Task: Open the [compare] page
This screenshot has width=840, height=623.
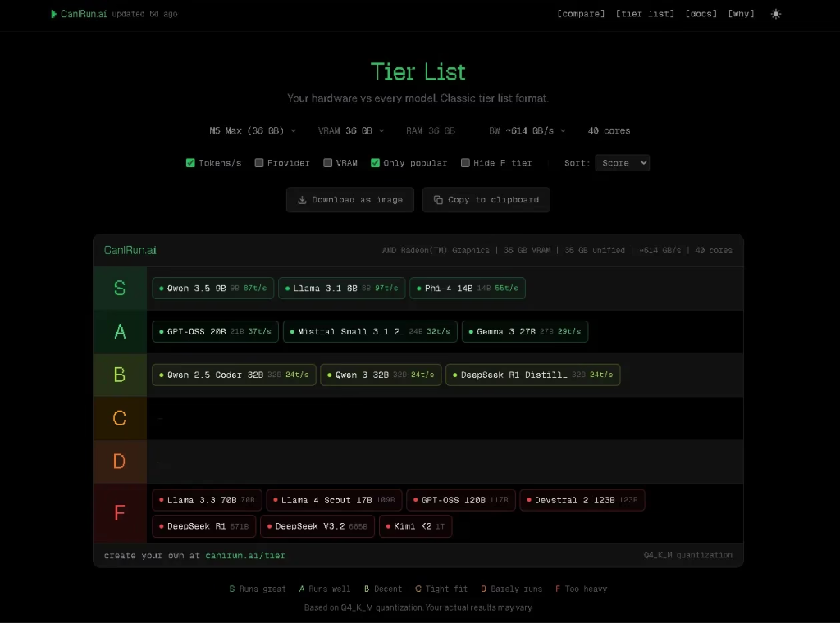Action: [581, 14]
